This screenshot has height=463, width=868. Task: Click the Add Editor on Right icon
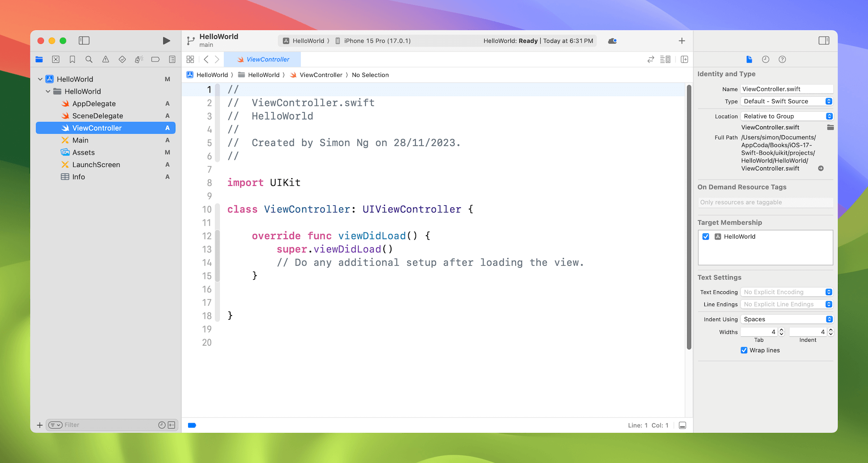(x=684, y=59)
